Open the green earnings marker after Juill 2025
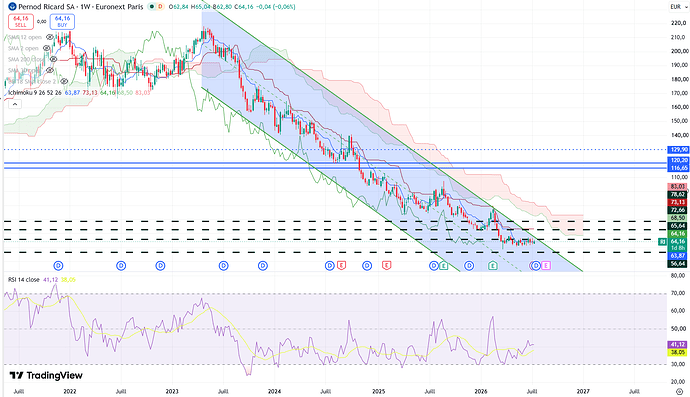This screenshot has width=690, height=397. pyautogui.click(x=443, y=265)
